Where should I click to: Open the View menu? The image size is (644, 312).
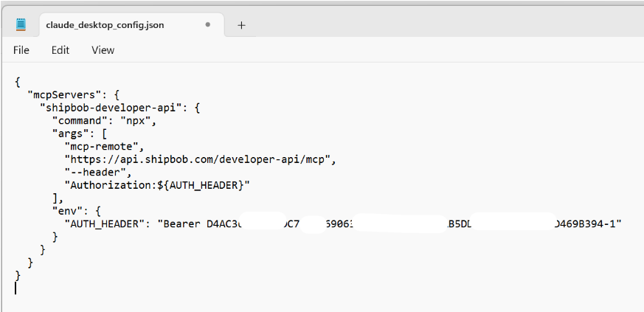[x=103, y=50]
